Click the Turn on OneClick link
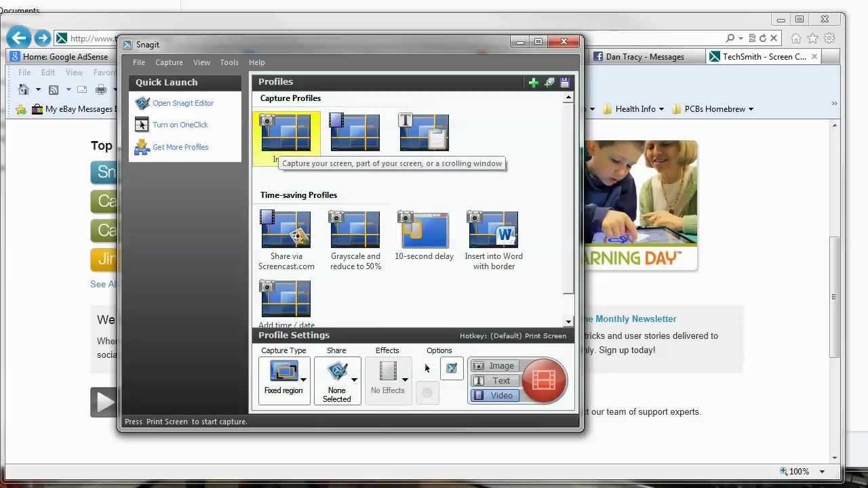 tap(180, 125)
